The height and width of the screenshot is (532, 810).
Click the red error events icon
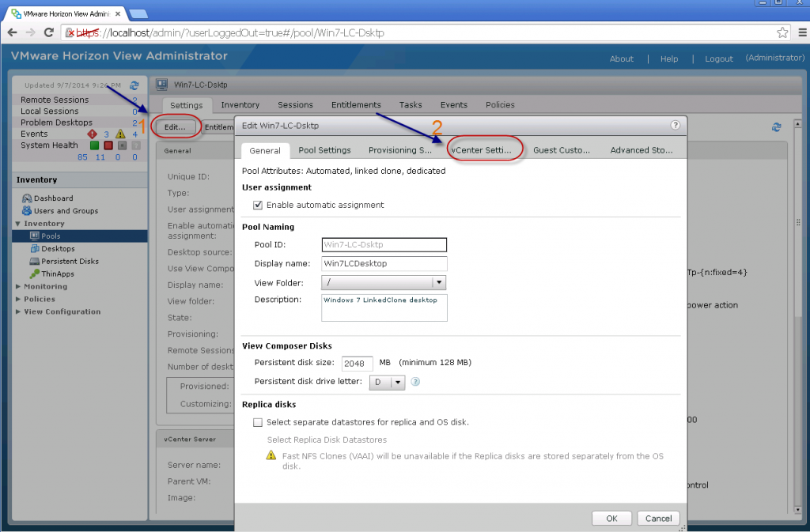(93, 134)
